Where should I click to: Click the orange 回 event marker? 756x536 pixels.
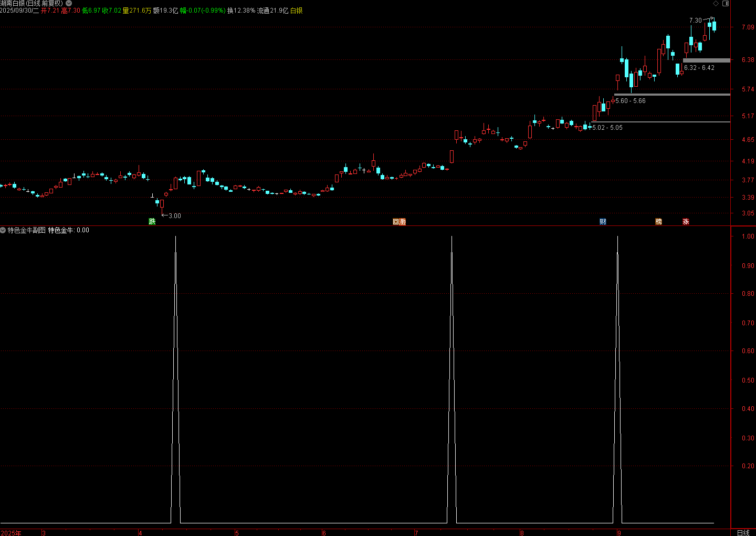click(396, 222)
